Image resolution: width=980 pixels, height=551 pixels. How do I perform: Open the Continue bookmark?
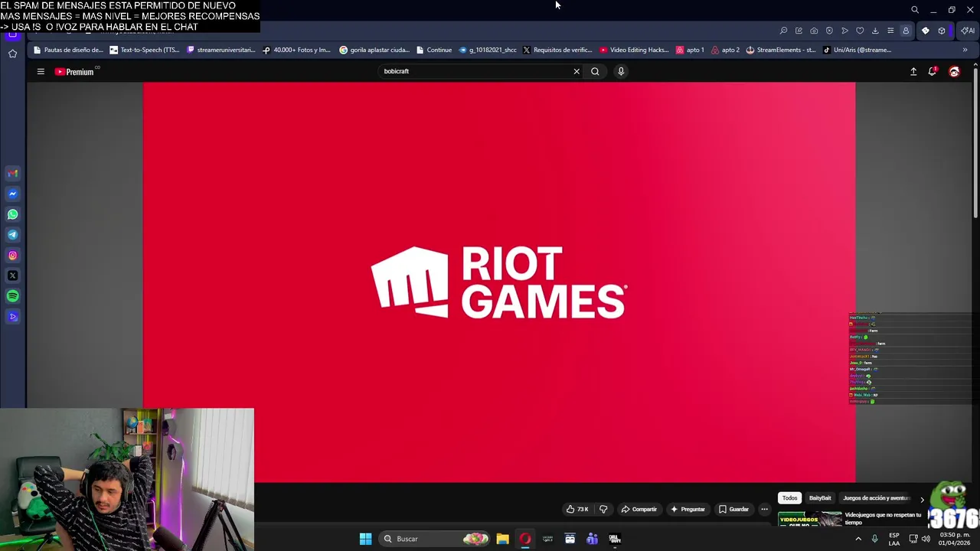point(434,50)
